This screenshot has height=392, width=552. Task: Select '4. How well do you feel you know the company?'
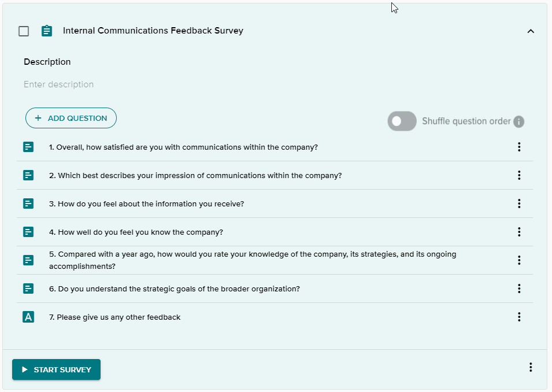136,232
